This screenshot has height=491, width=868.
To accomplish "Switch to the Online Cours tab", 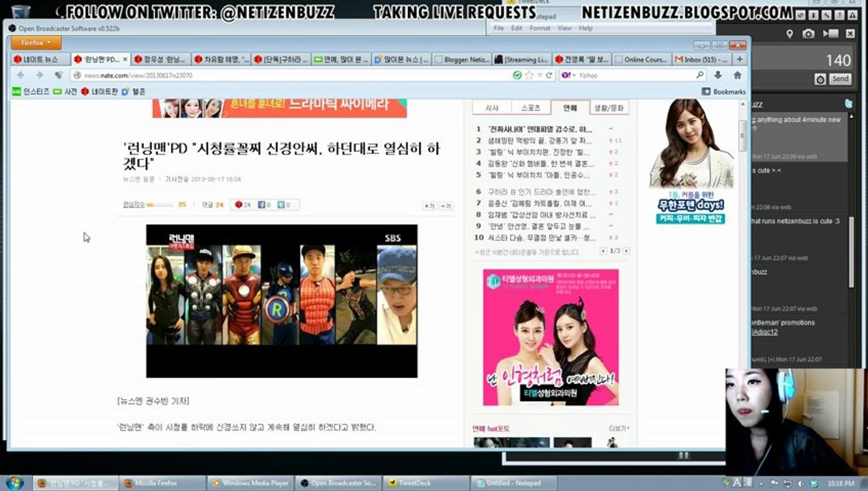I will click(x=641, y=59).
